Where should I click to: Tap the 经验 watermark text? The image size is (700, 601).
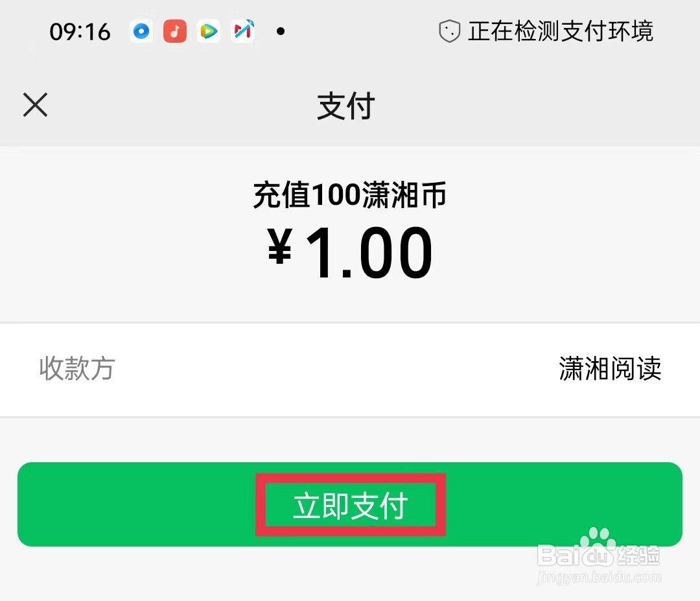point(638,556)
